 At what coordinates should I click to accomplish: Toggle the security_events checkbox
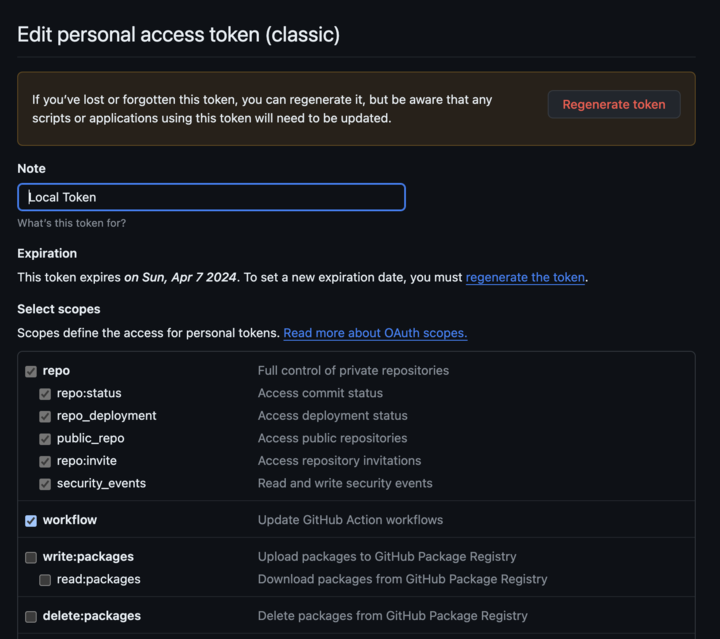pyautogui.click(x=45, y=484)
